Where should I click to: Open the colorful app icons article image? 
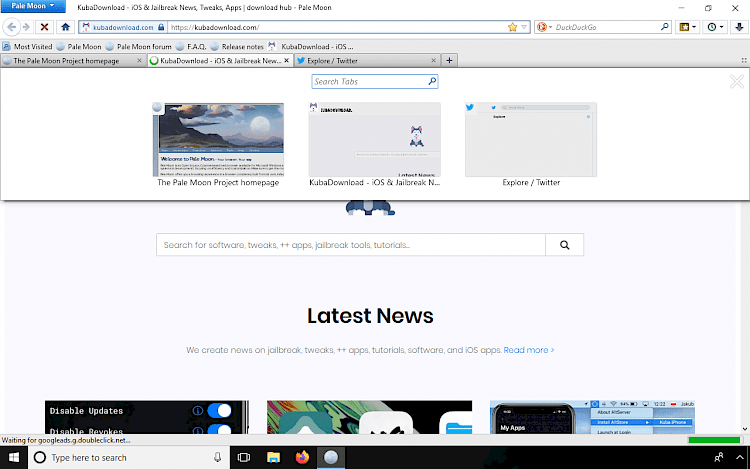pos(369,417)
